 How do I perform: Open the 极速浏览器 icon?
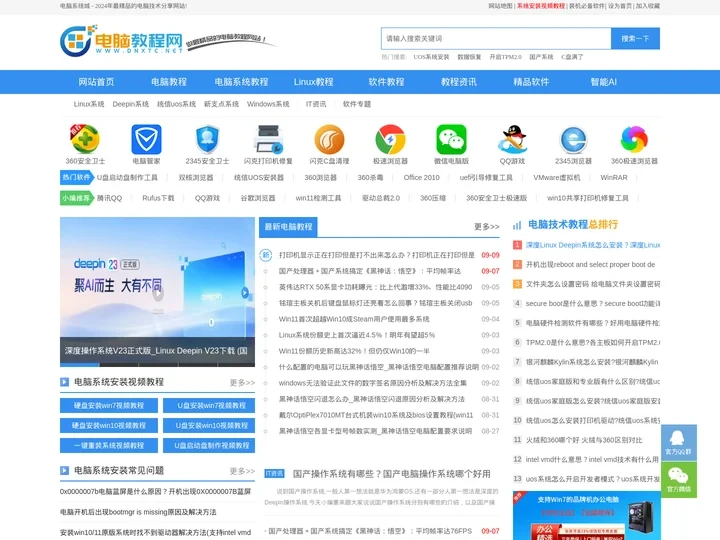click(390, 139)
